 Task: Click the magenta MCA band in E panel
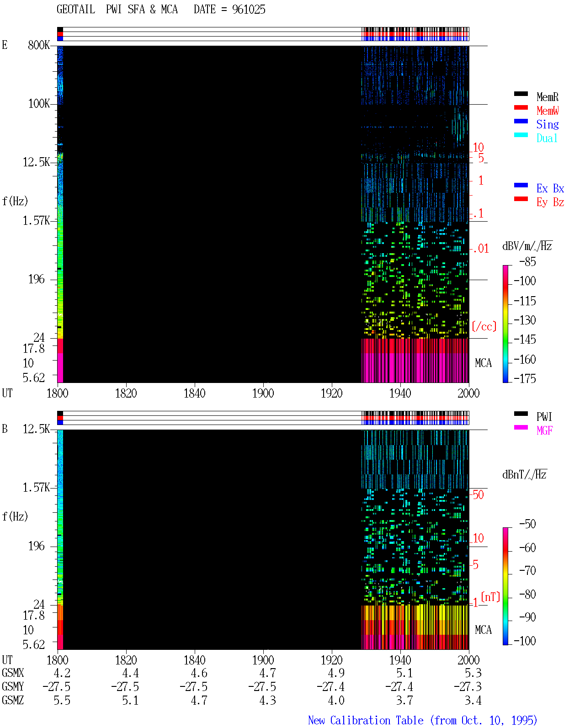415,368
